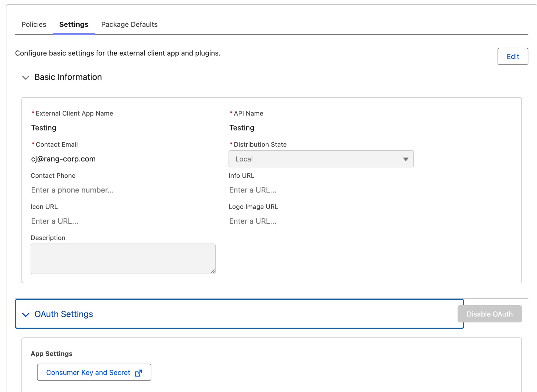537x392 pixels.
Task: Click the Info URL input field
Action: [321, 190]
